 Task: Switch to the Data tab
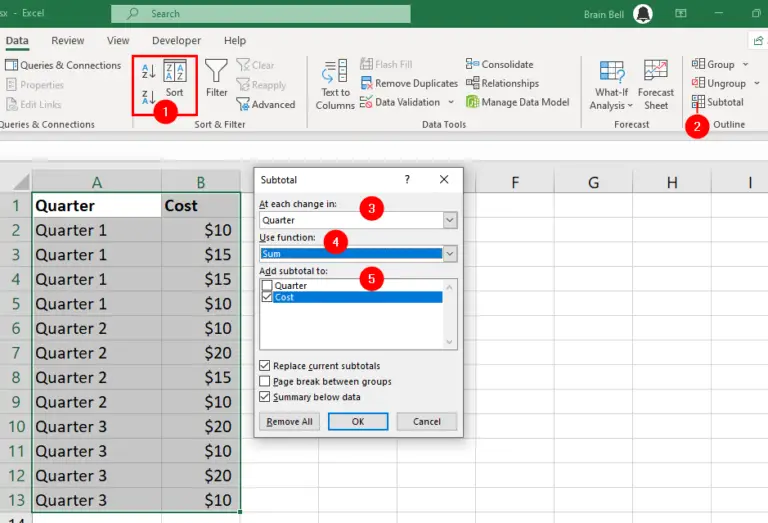17,41
